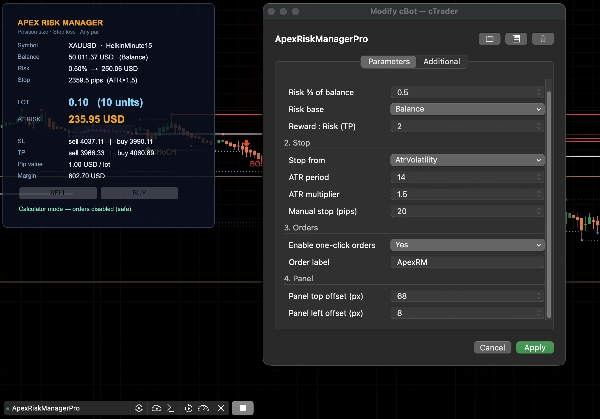Click the Cancel button
The width and height of the screenshot is (600, 419).
(x=492, y=347)
